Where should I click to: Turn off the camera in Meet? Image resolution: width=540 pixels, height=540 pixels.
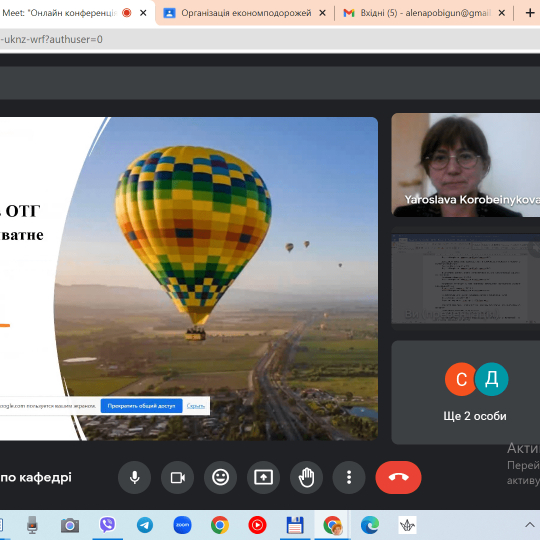tap(177, 477)
